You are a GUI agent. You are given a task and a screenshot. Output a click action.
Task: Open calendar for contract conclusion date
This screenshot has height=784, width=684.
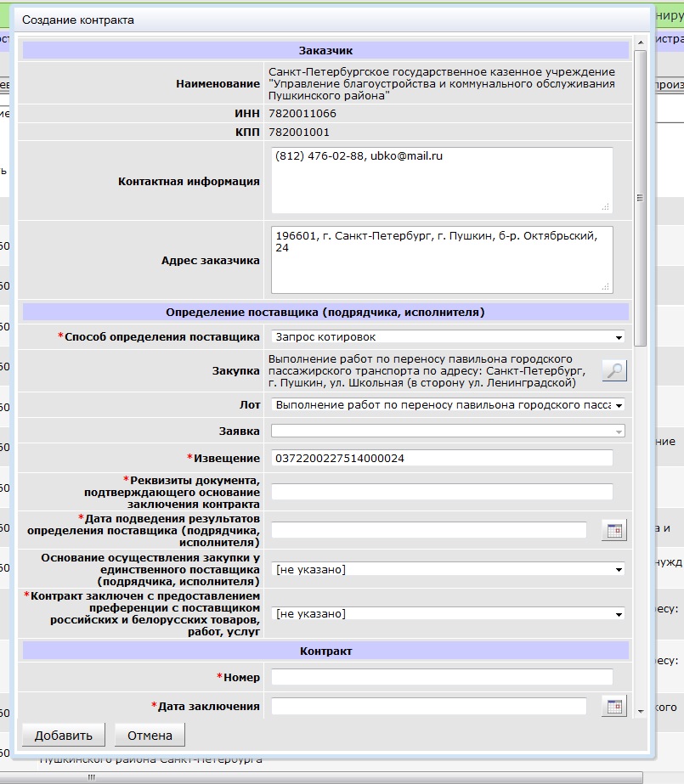[x=614, y=707]
